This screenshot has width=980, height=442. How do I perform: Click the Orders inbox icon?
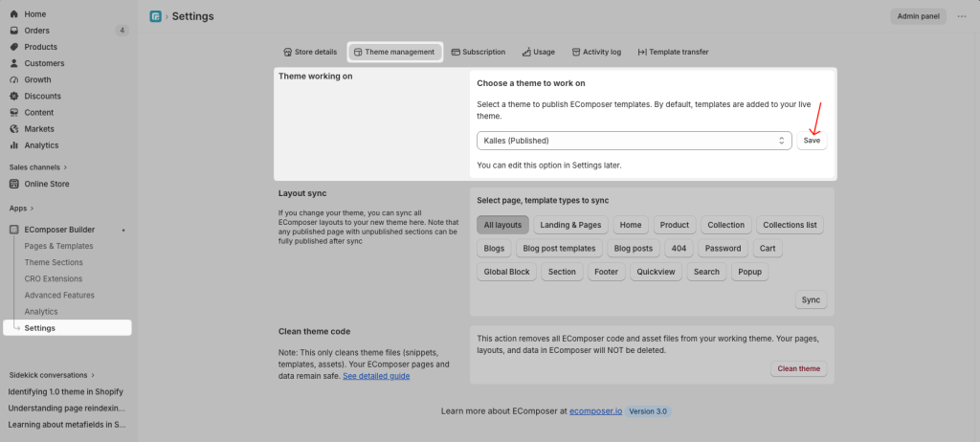pyautogui.click(x=14, y=30)
